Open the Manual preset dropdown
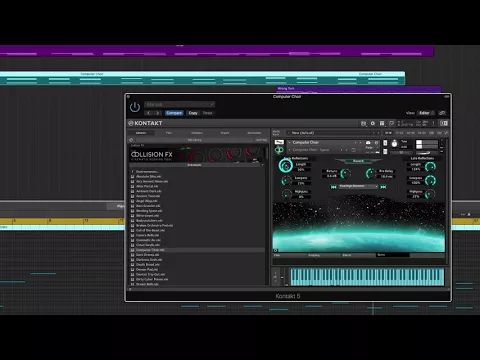This screenshot has width=480, height=360. pos(180,104)
